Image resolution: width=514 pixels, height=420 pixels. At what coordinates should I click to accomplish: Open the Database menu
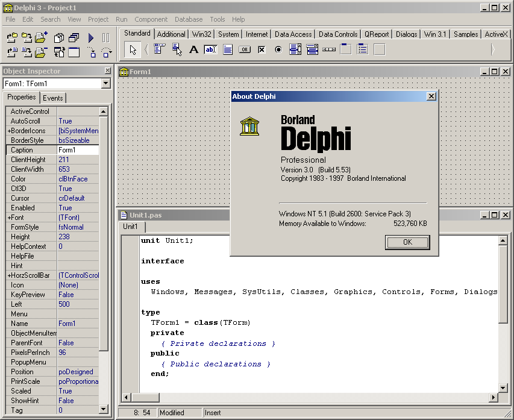189,19
